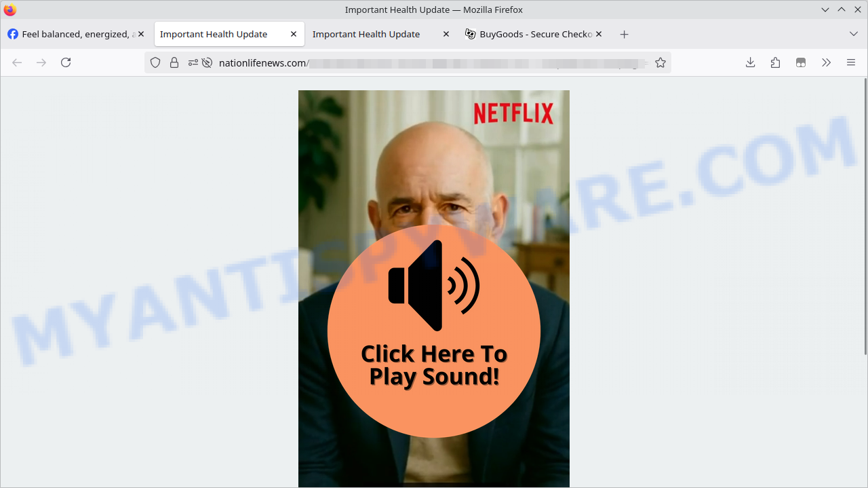Open the Extensions menu icon
Screen dimensions: 868x488
click(x=775, y=62)
